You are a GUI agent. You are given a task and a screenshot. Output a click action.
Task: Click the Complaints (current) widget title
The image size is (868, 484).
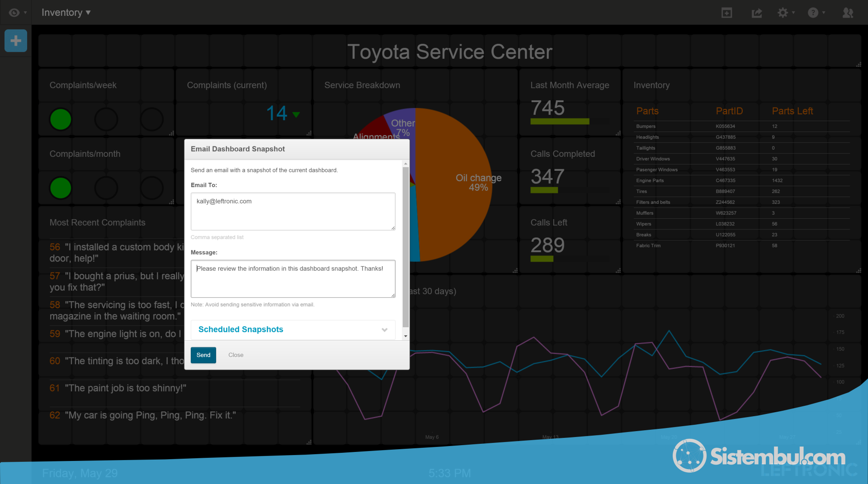(227, 85)
